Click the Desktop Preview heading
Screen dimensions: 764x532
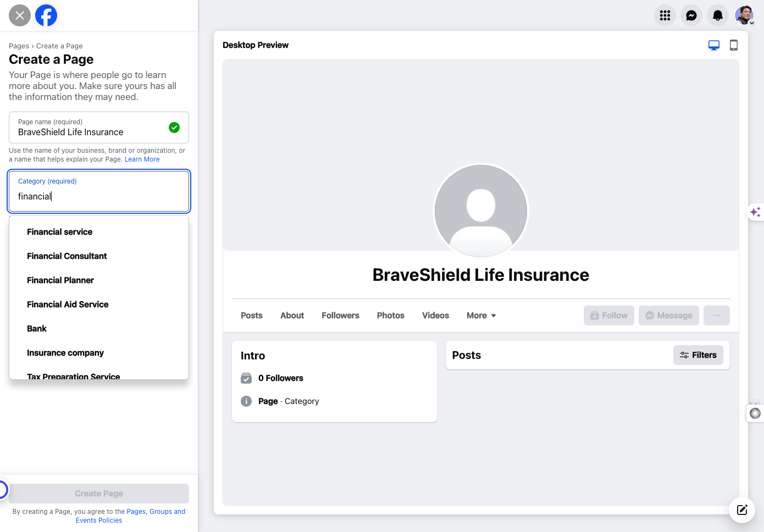pos(256,45)
